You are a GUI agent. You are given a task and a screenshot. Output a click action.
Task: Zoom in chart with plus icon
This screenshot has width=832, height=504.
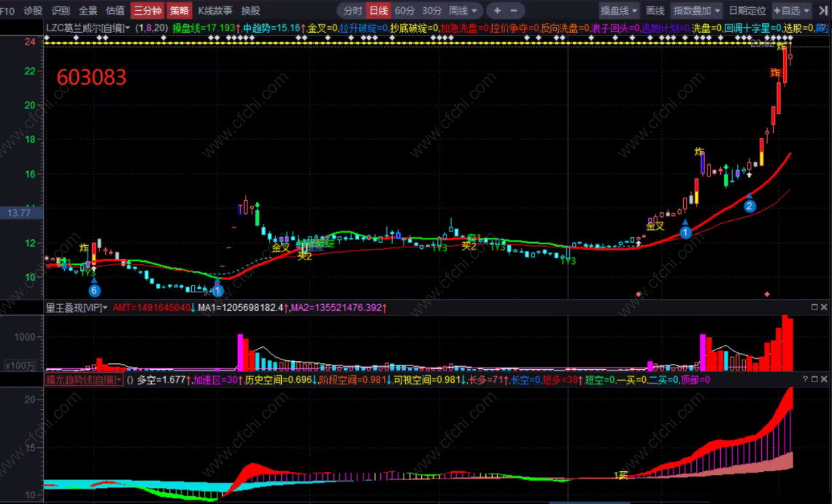coord(497,11)
